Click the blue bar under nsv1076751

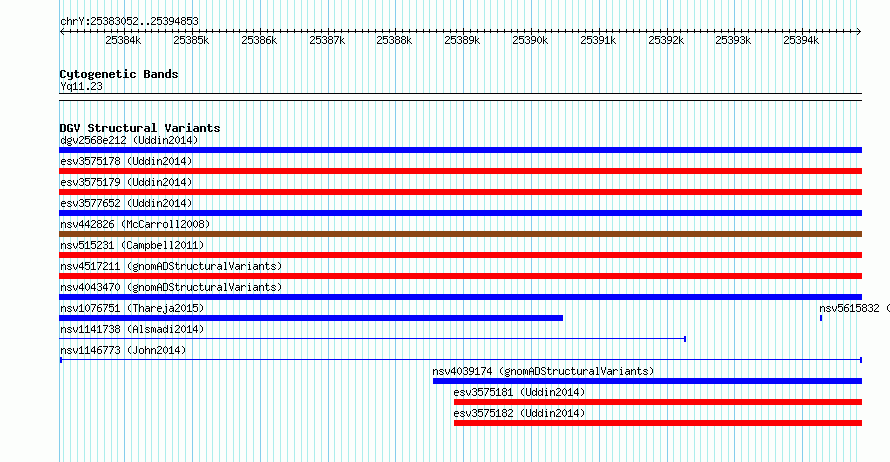(x=311, y=318)
